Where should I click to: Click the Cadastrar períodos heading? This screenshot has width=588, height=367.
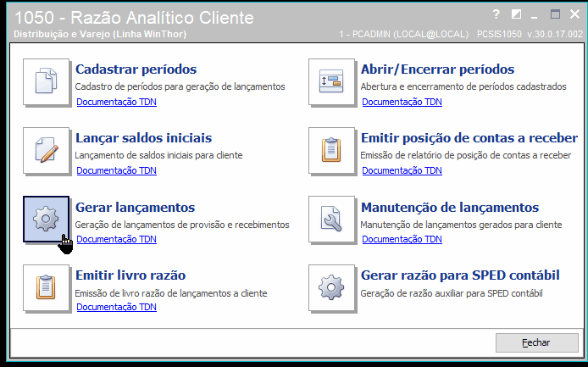[x=136, y=70]
